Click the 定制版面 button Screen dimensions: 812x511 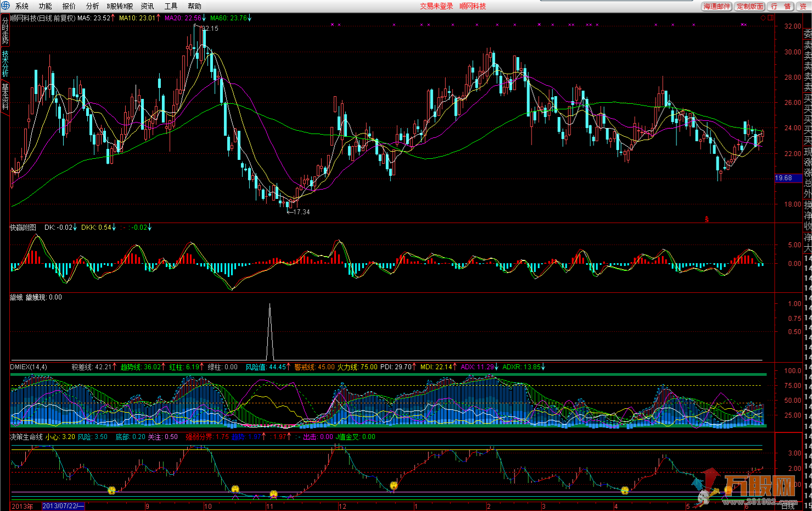click(750, 6)
